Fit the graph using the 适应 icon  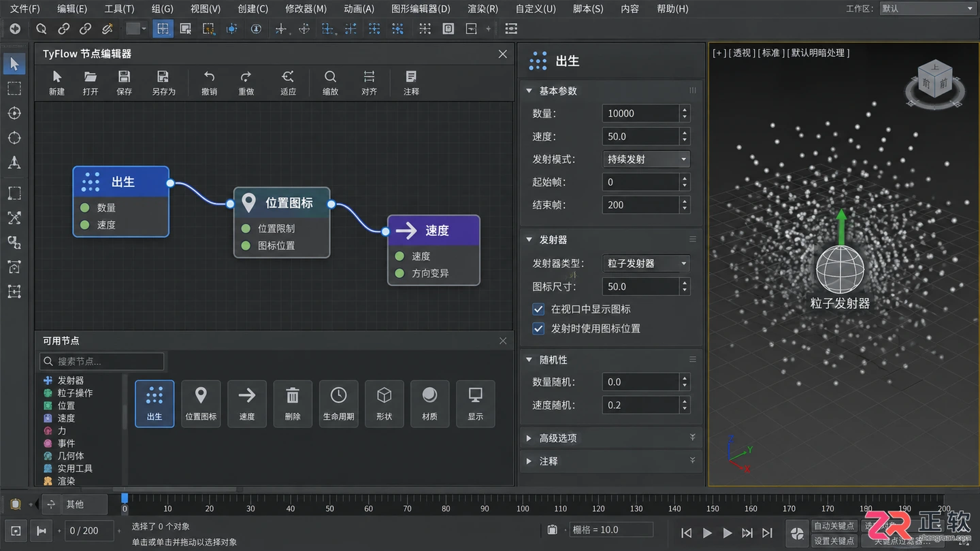pos(289,76)
